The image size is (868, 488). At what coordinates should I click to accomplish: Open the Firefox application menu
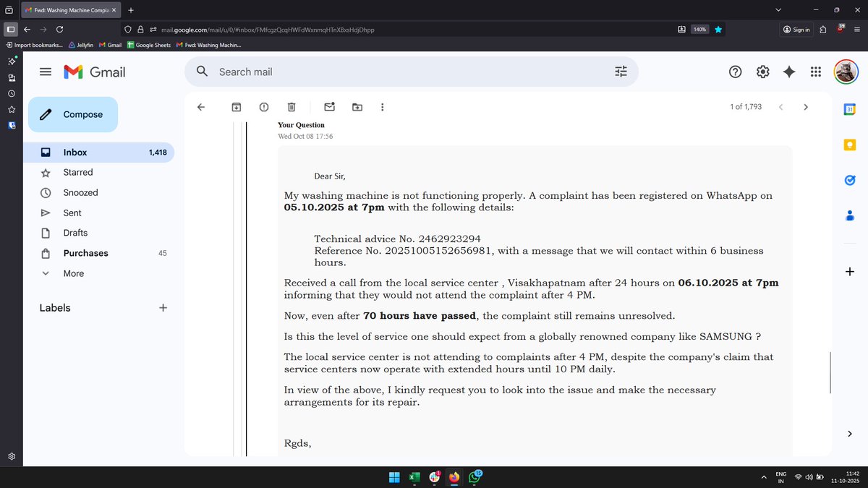coord(857,30)
